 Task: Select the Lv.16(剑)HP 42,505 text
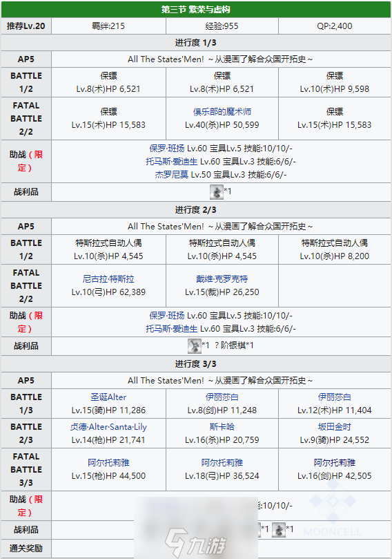tap(334, 476)
